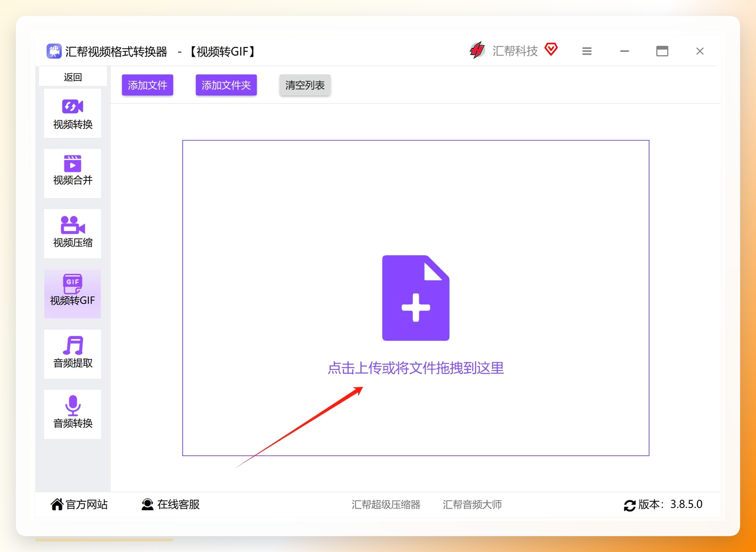Image resolution: width=756 pixels, height=552 pixels.
Task: Open the 视频压缩 video compression tool
Action: coord(72,233)
